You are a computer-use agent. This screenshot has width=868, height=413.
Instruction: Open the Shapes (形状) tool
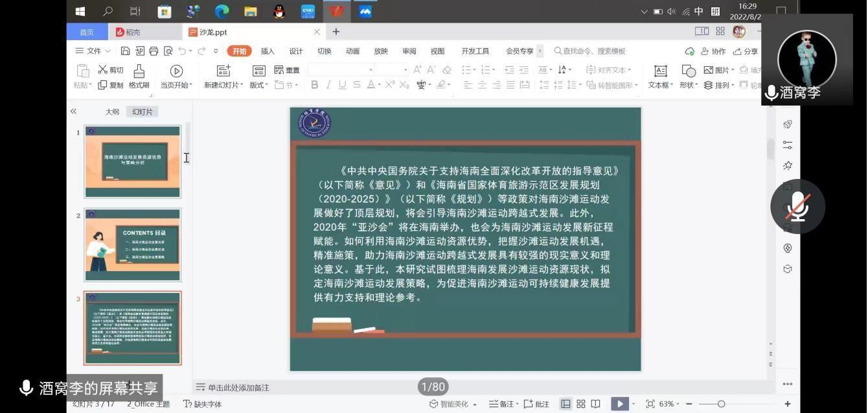point(689,71)
